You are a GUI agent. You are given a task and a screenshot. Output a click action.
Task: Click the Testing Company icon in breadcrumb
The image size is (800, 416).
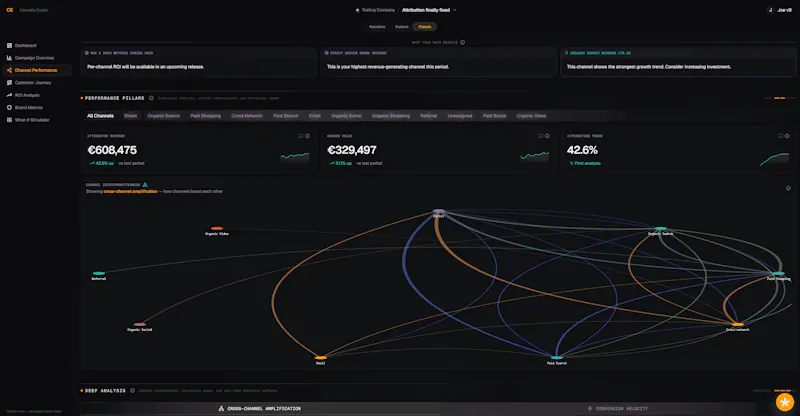tap(357, 10)
